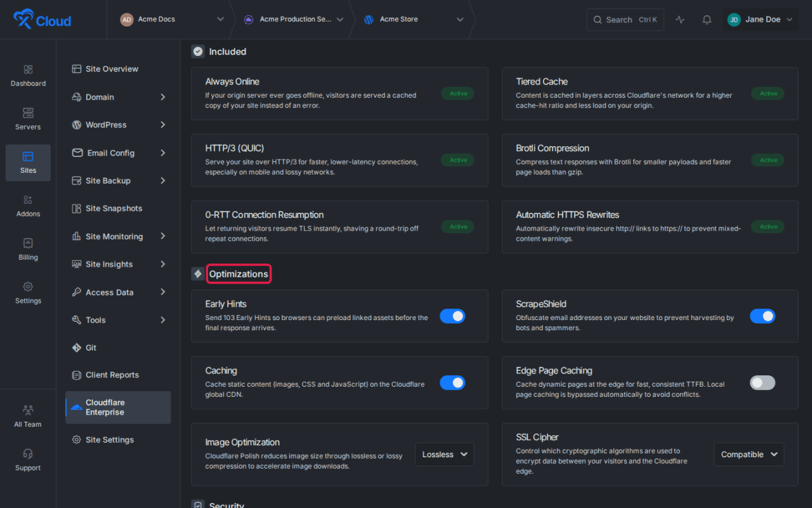Click the Optimizations section icon

pyautogui.click(x=198, y=274)
